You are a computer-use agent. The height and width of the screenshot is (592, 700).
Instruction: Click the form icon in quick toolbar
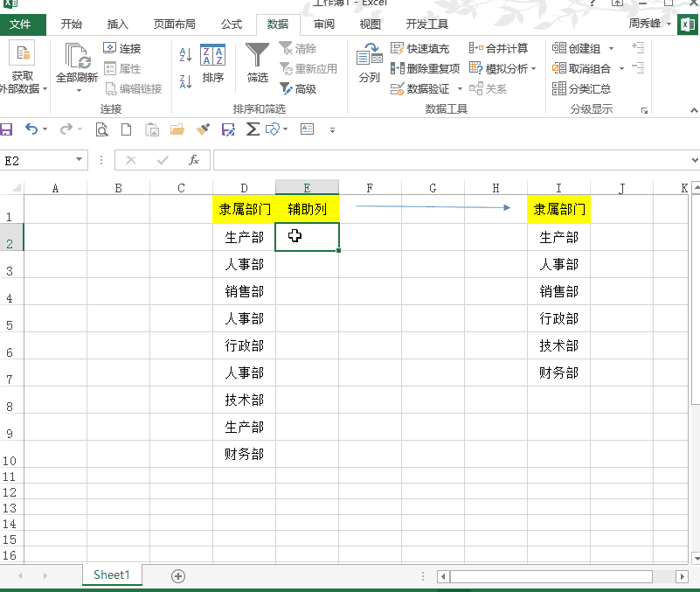tap(307, 129)
